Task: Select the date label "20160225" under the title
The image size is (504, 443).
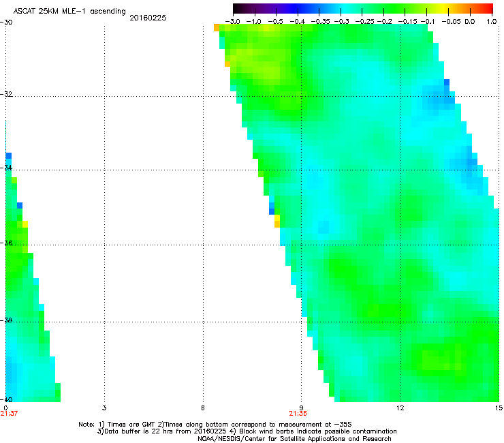Action: 148,18
